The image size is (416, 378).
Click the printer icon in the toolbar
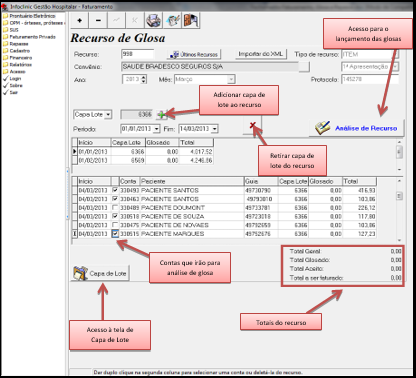coord(153,21)
